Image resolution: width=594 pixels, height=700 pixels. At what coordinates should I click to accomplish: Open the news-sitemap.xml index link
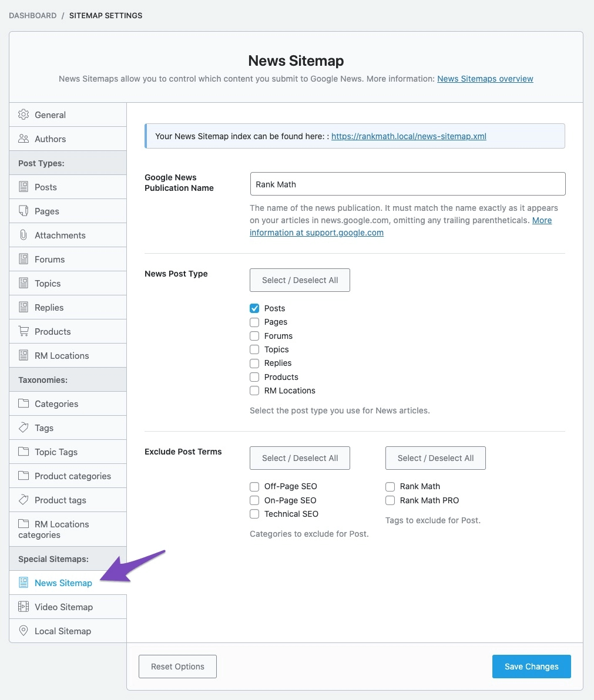pyautogui.click(x=408, y=136)
